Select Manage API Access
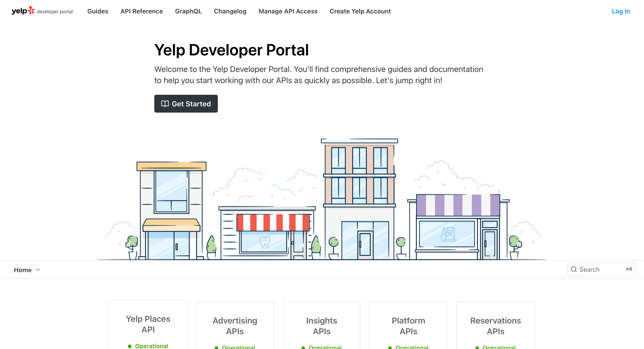 click(288, 11)
